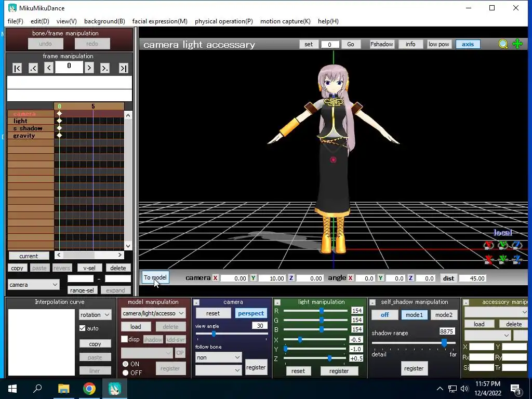Click local Y rotation axis icon
Viewport: 532px width, 399px height.
(503, 245)
